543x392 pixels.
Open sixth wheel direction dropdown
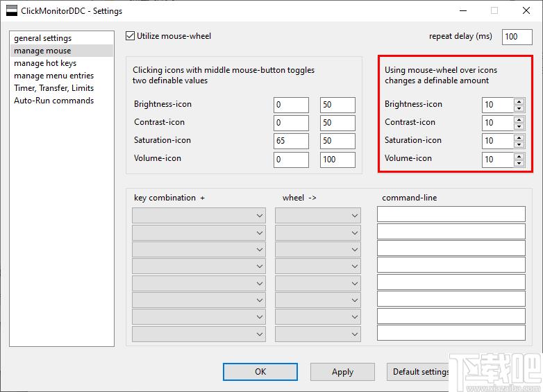318,300
